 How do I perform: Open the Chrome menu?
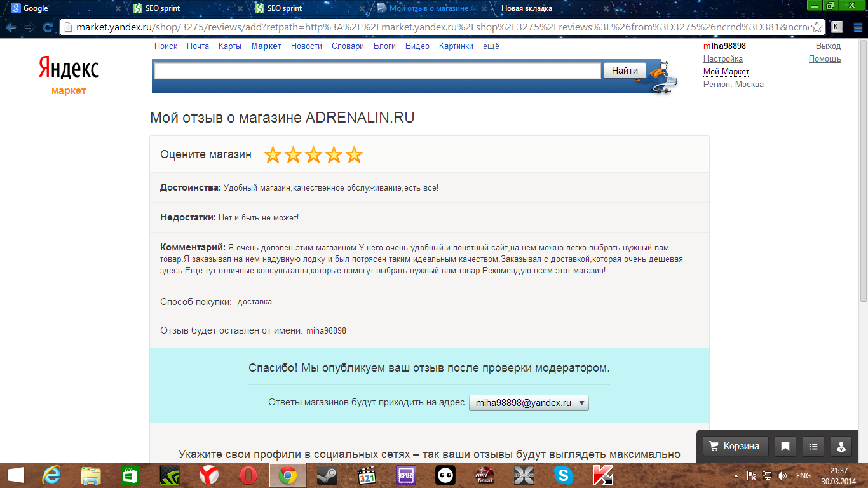pyautogui.click(x=857, y=27)
